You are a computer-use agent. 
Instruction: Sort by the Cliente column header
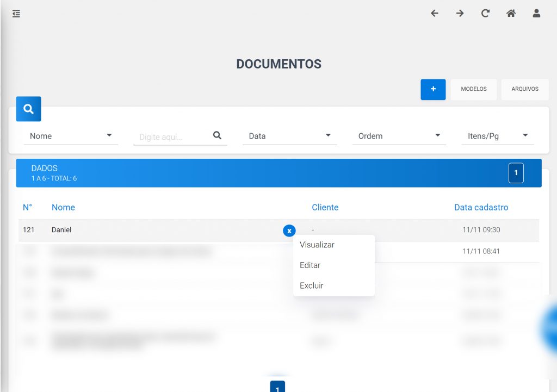click(325, 207)
